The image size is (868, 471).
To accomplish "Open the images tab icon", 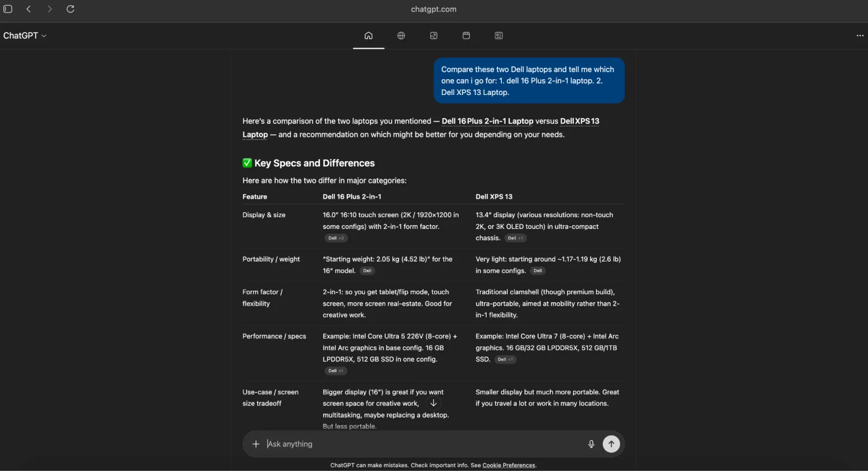I will 433,35.
